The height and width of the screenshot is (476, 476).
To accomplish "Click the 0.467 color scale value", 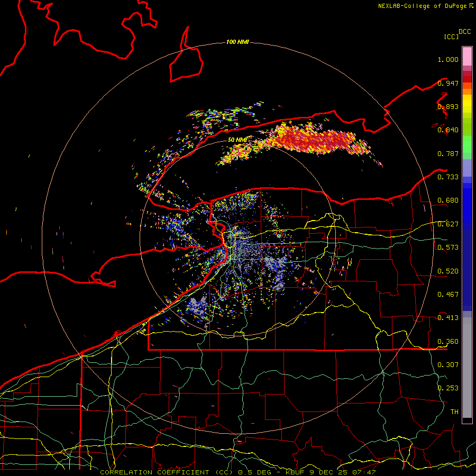I will [x=448, y=295].
